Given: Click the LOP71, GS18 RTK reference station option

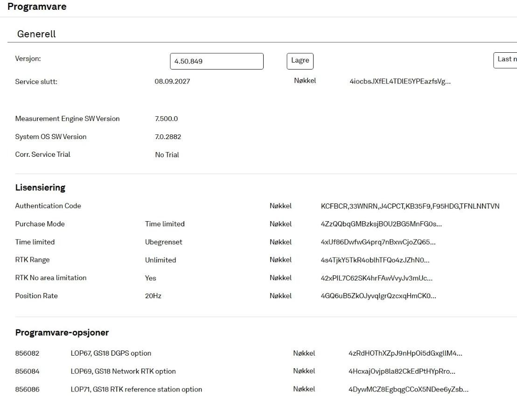Looking at the screenshot, I should point(136,389).
